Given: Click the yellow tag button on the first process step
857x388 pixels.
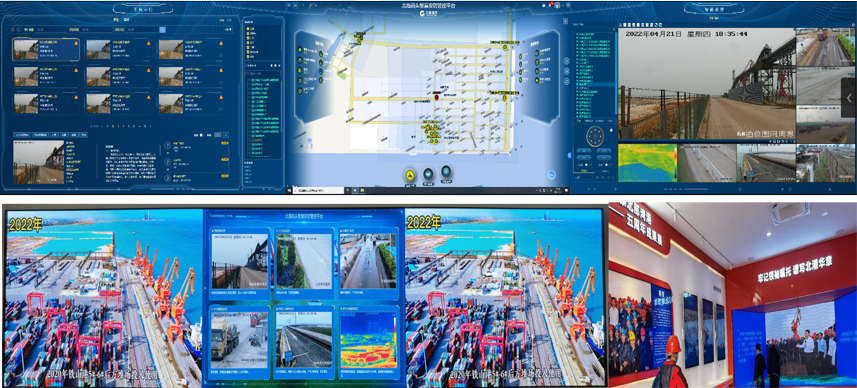Looking at the screenshot, I should (x=225, y=143).
